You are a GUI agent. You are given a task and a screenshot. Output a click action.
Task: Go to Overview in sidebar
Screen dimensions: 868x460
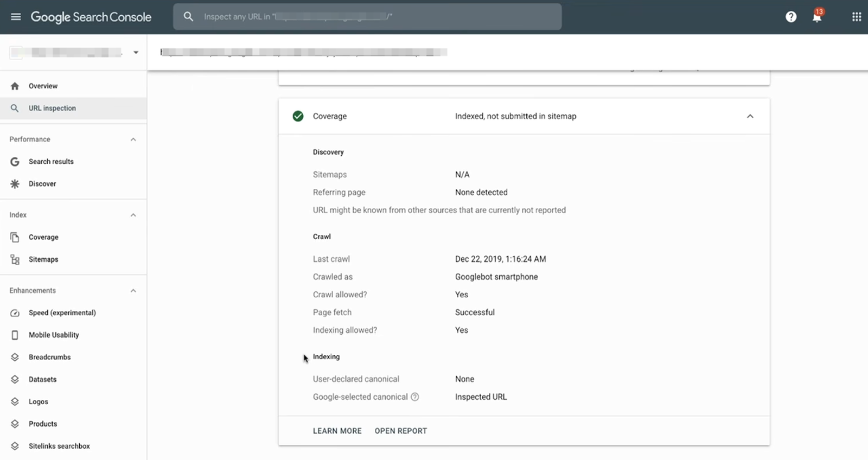tap(73, 86)
